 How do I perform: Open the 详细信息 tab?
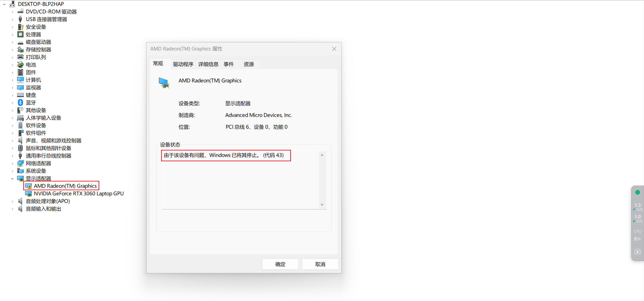(x=208, y=64)
